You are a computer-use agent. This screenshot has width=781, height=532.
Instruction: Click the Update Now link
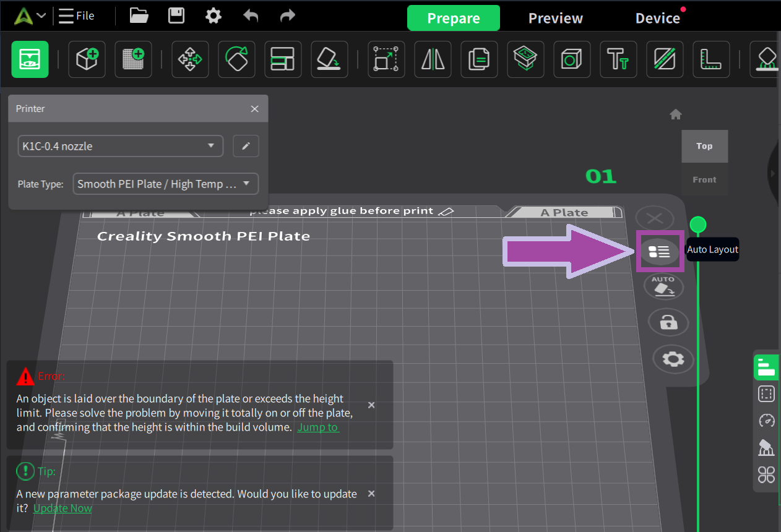[63, 508]
